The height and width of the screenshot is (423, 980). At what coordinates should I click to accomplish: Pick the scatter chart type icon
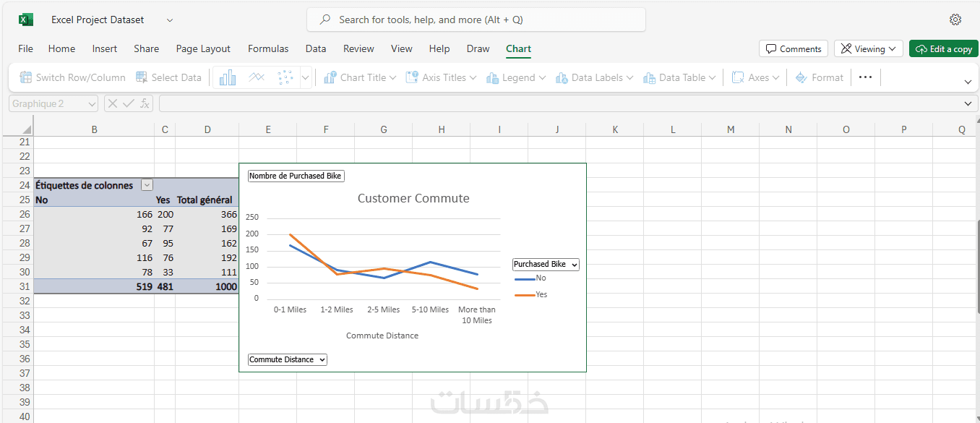point(285,77)
